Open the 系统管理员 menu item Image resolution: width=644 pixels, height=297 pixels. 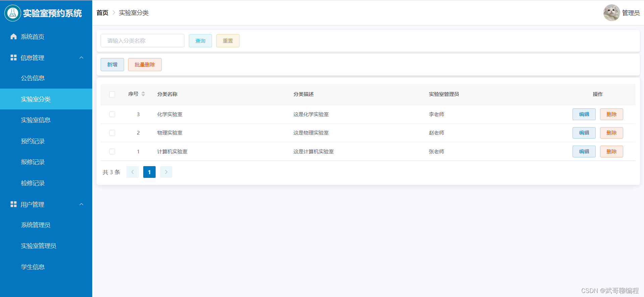46,225
